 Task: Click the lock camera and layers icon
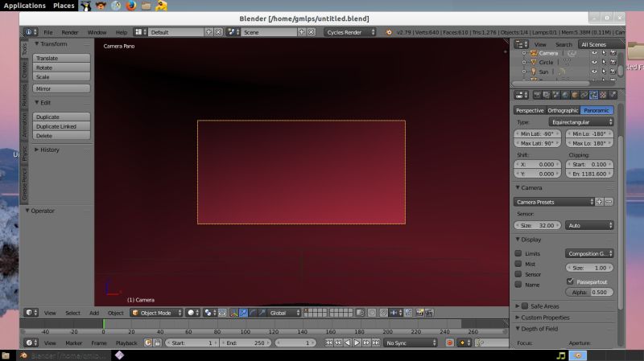point(360,313)
